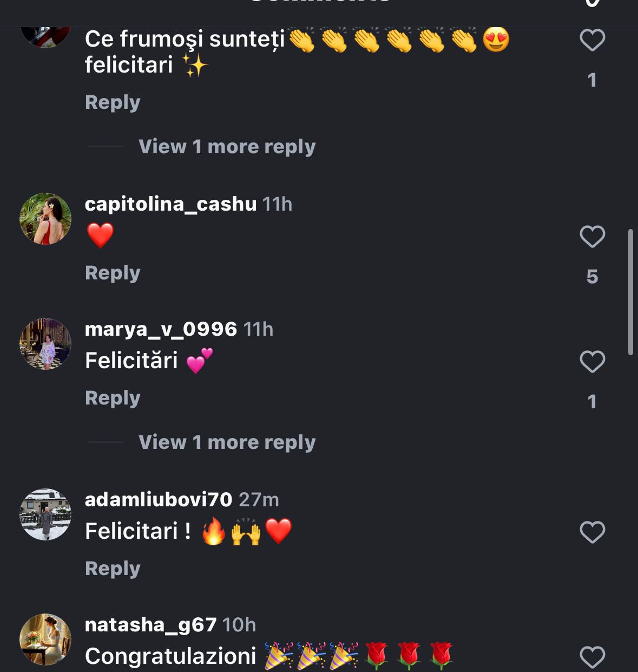Expand replies under marya_v_0996's comment
Screen dimensions: 638x672
tap(227, 442)
